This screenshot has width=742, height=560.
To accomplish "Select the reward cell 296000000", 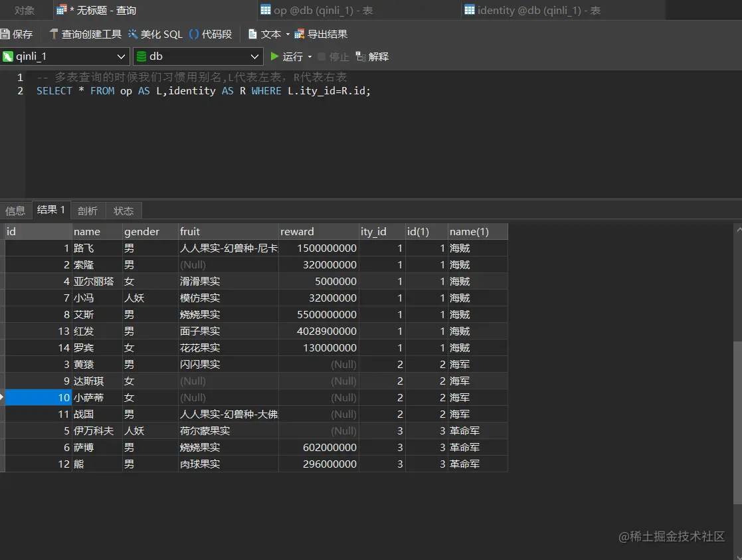I will [x=318, y=464].
